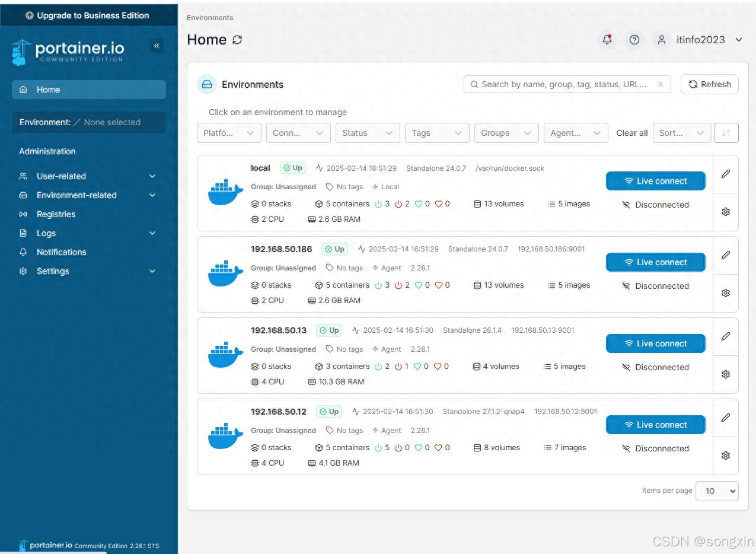The height and width of the screenshot is (554, 756).
Task: Click Upgrade to Business Edition banner
Action: tap(88, 15)
